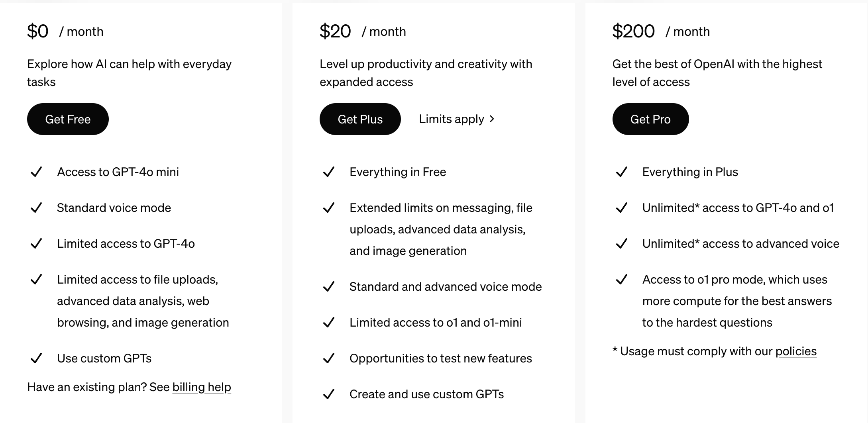
Task: Click checkmark next to Standard and advanced voice mode
Action: coord(329,287)
